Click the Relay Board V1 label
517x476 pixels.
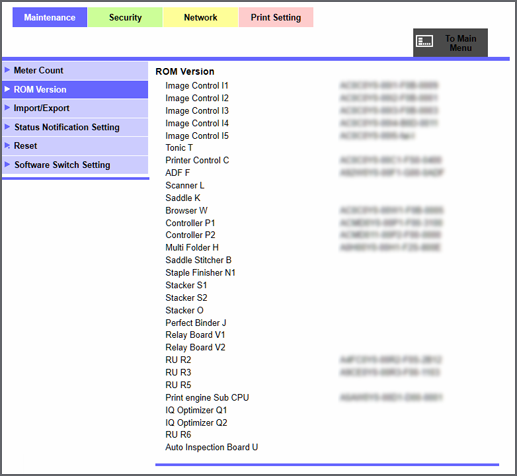(x=195, y=335)
